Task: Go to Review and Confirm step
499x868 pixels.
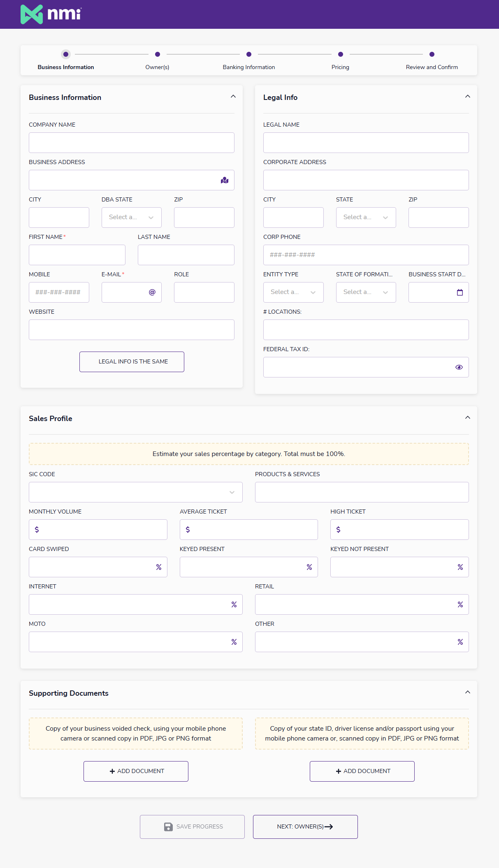Action: (x=432, y=60)
